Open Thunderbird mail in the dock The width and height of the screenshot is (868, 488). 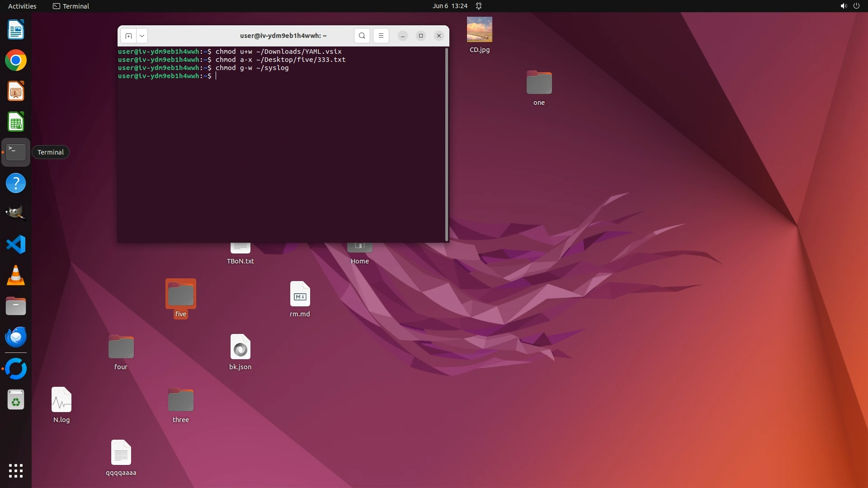16,337
